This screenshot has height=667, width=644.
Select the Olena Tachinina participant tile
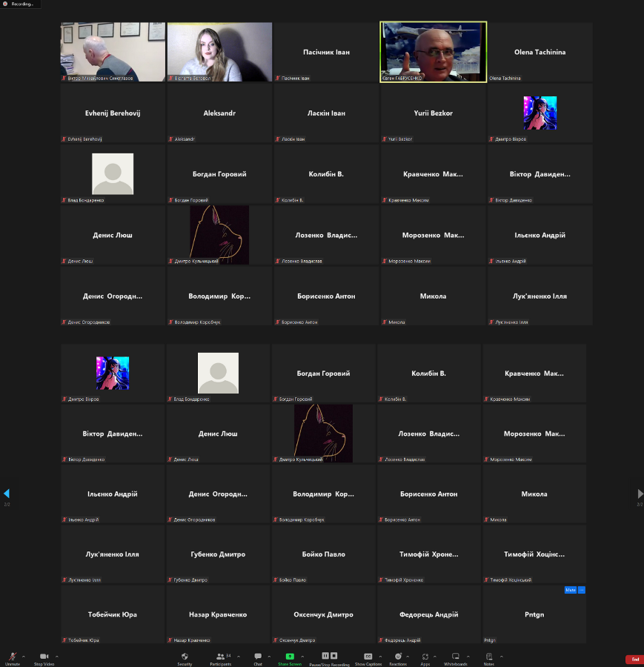point(540,52)
